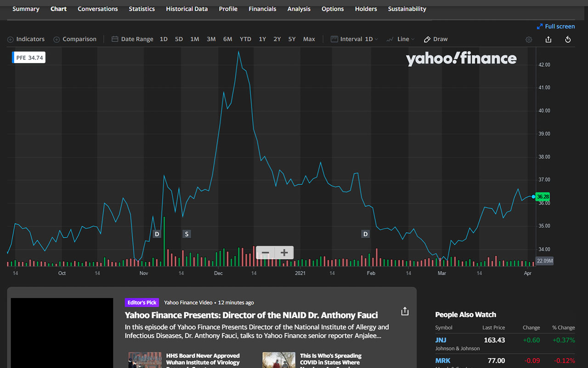Go to the Statistics tab

pos(142,9)
